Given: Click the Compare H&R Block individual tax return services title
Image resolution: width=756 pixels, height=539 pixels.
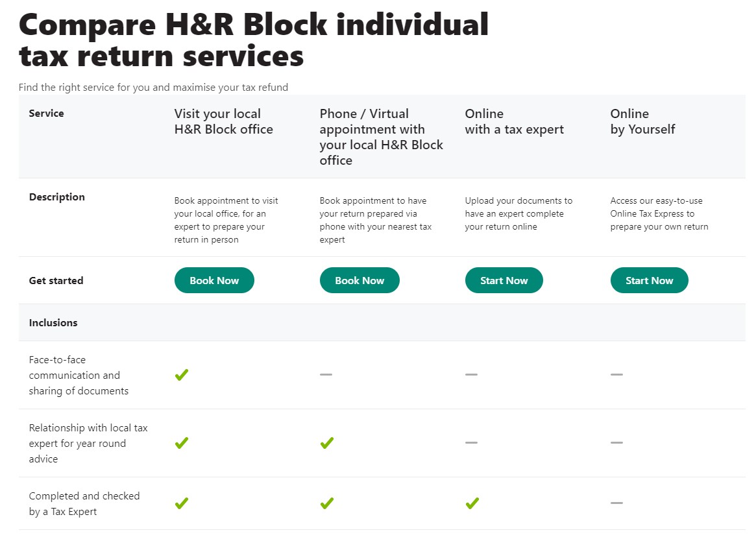Looking at the screenshot, I should pyautogui.click(x=253, y=40).
